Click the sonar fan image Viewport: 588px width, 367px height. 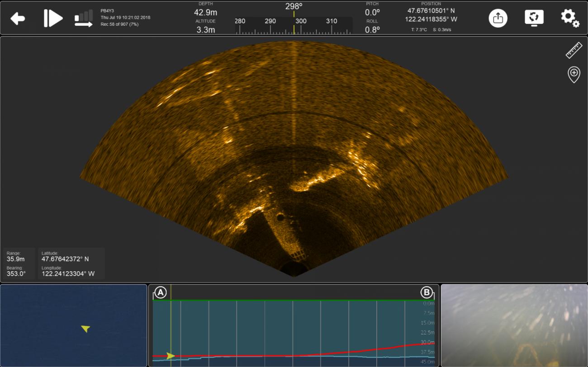click(294, 159)
